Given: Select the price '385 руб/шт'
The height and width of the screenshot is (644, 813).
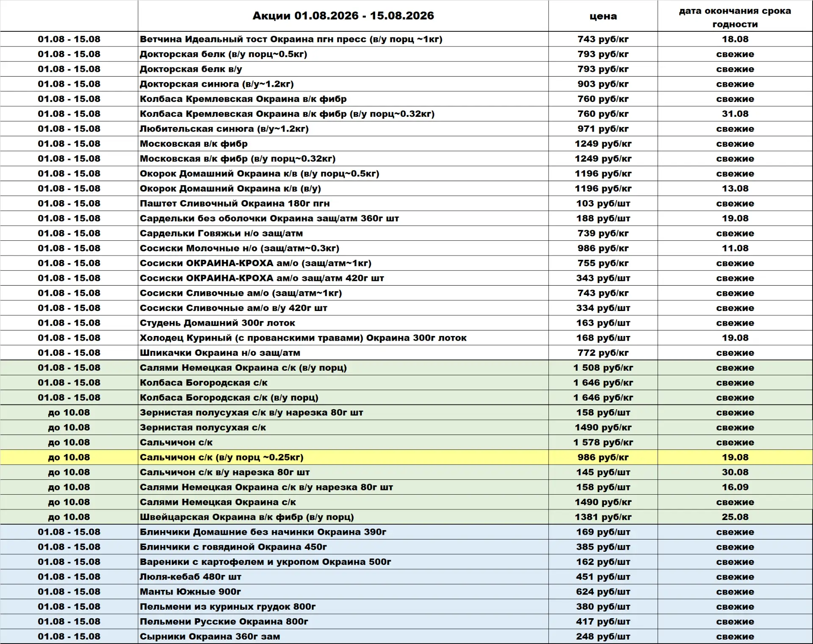Looking at the screenshot, I should pos(603,547).
